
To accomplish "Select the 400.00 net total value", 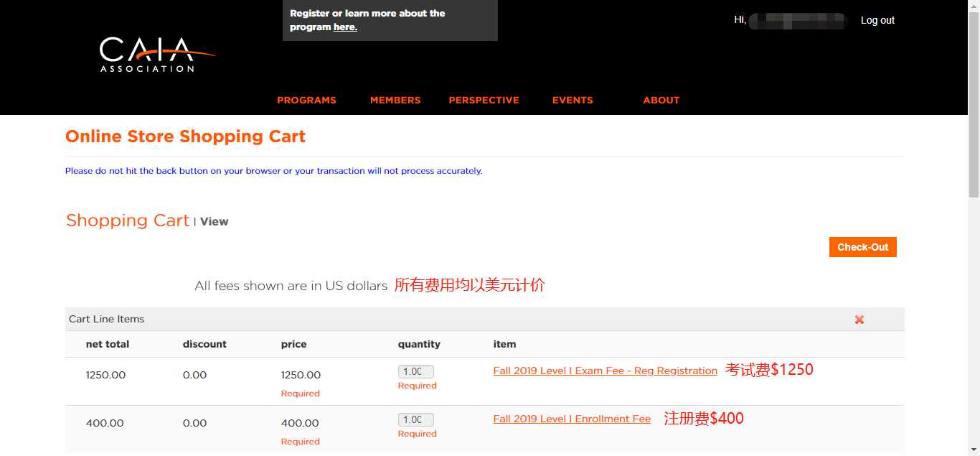I will [105, 423].
